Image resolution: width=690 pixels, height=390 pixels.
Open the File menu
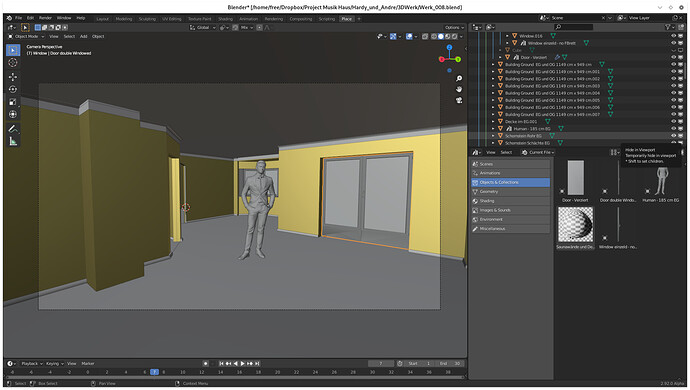[x=18, y=18]
